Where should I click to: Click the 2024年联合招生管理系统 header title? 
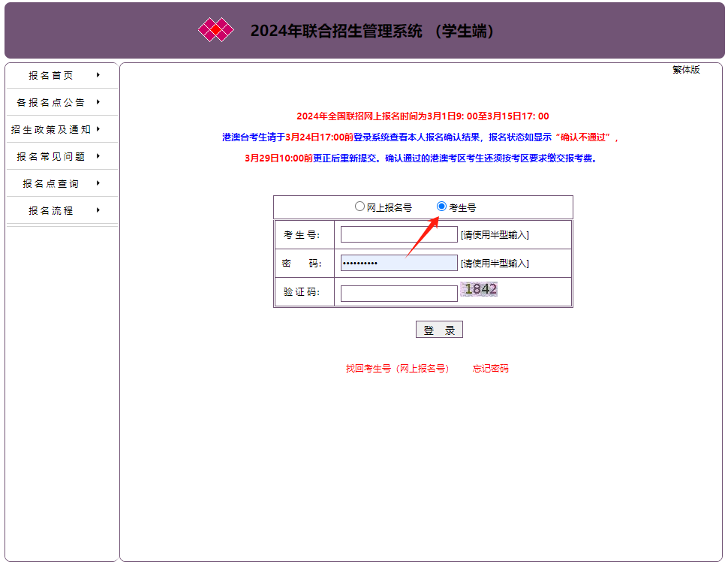click(372, 31)
